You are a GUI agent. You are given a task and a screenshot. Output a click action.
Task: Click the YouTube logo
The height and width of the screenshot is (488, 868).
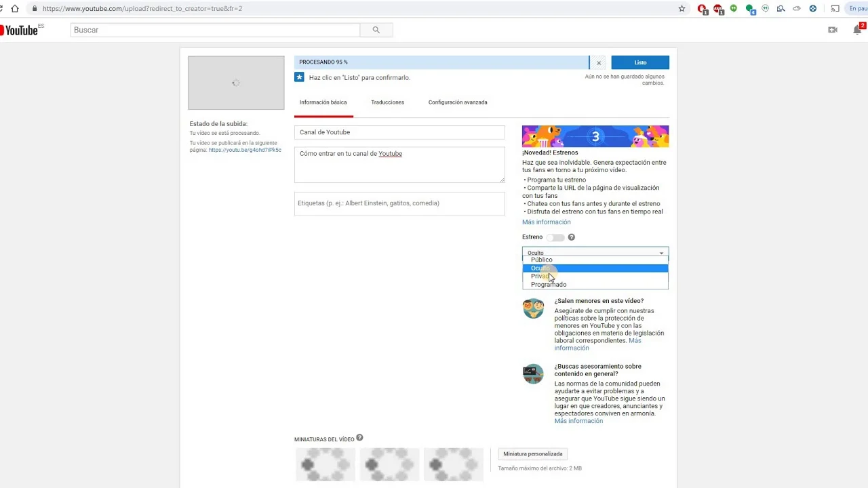tap(20, 30)
